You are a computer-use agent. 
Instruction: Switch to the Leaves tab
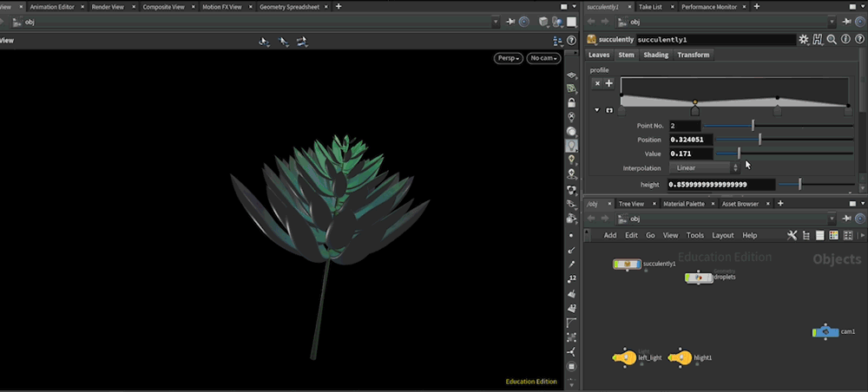pos(599,55)
